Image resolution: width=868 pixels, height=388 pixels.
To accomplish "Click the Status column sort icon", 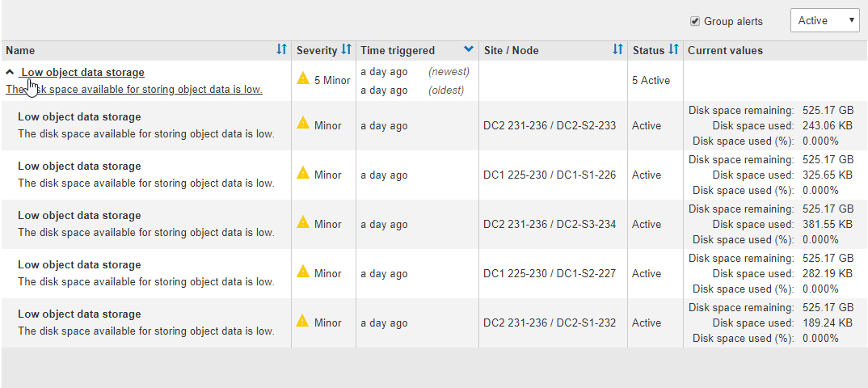I will pos(673,50).
